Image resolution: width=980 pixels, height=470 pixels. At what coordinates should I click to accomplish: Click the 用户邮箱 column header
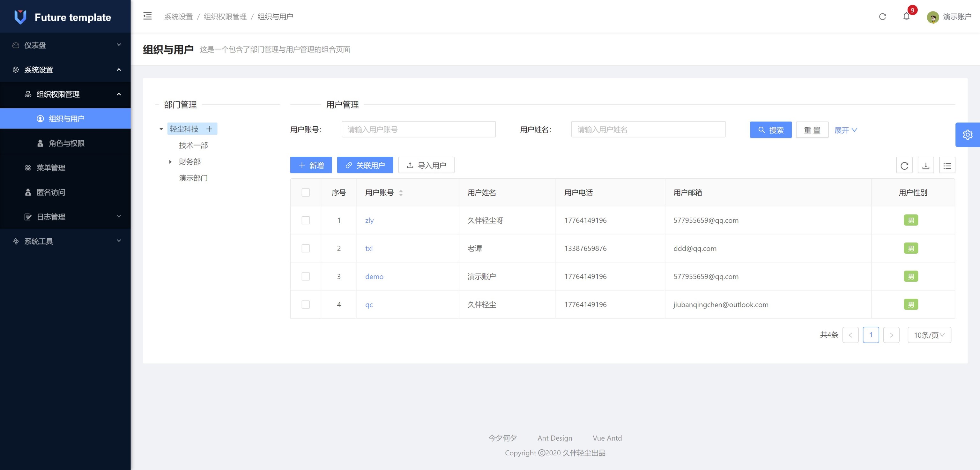click(687, 193)
